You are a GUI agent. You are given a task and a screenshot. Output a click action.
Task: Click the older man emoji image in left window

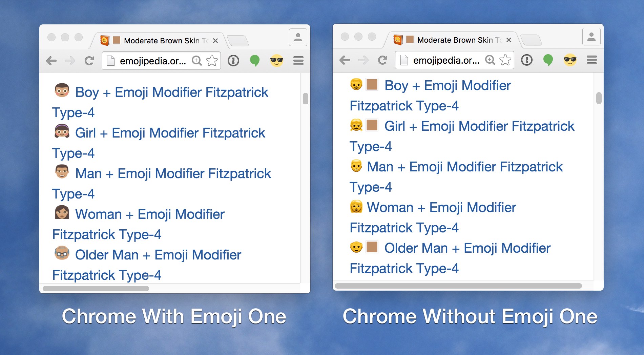click(62, 253)
